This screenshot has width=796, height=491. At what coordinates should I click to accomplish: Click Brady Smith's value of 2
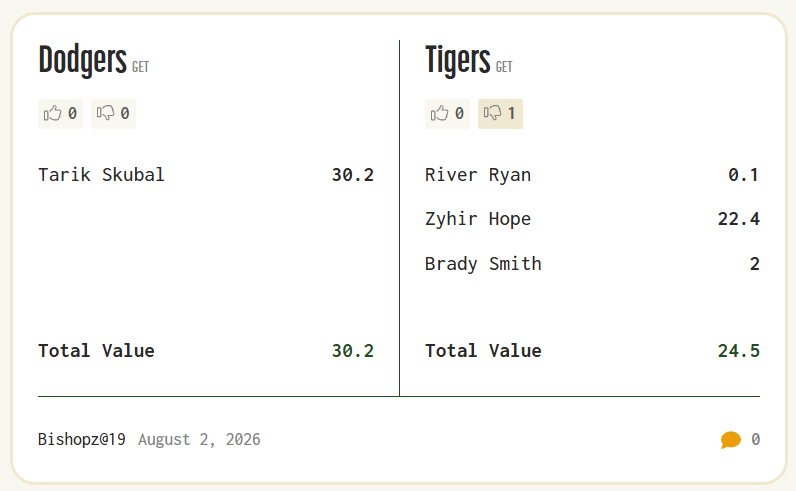coord(755,264)
